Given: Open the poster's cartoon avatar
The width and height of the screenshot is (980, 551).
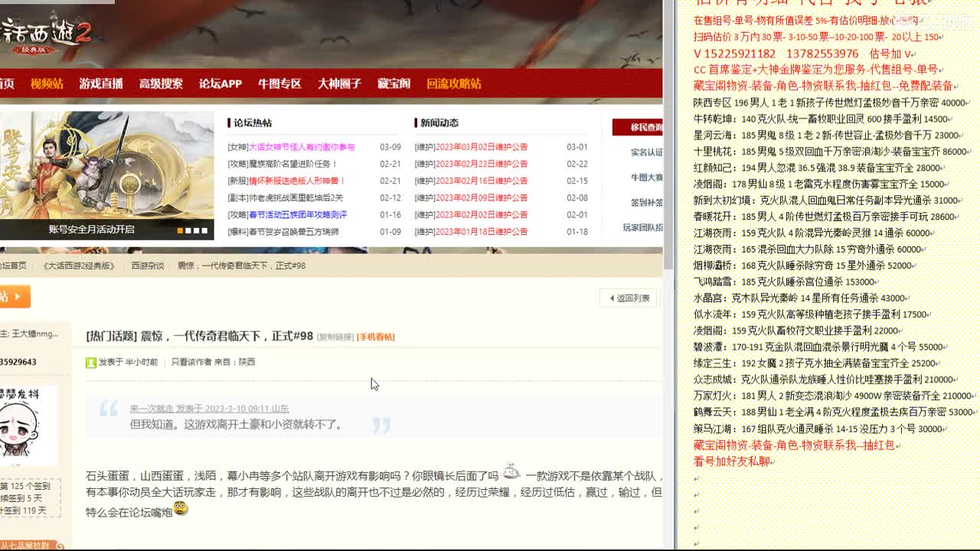Looking at the screenshot, I should click(28, 425).
